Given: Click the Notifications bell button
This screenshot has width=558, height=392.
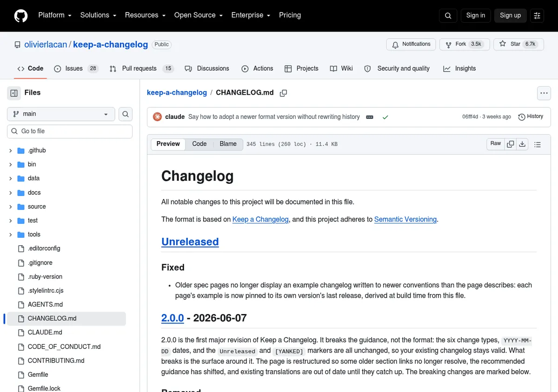Looking at the screenshot, I should pos(411,44).
